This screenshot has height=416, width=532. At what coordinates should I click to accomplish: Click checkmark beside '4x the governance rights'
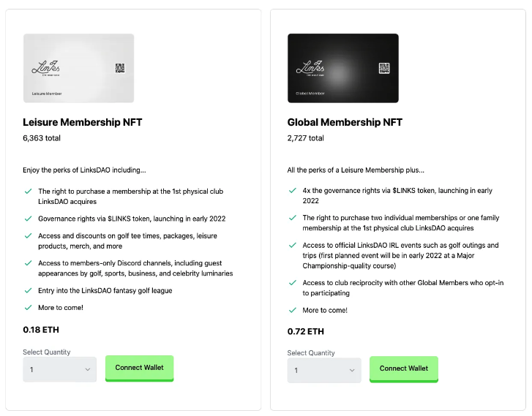(291, 192)
